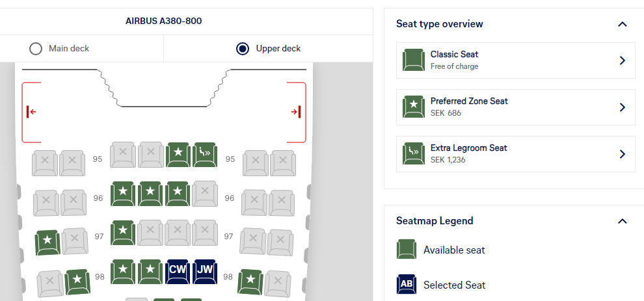Click the selected seat labeled JW

[205, 271]
